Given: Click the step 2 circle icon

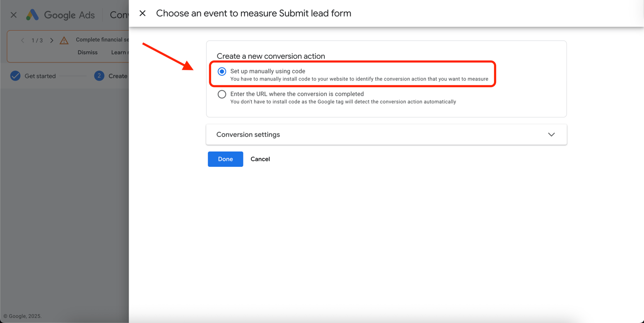Looking at the screenshot, I should point(99,76).
